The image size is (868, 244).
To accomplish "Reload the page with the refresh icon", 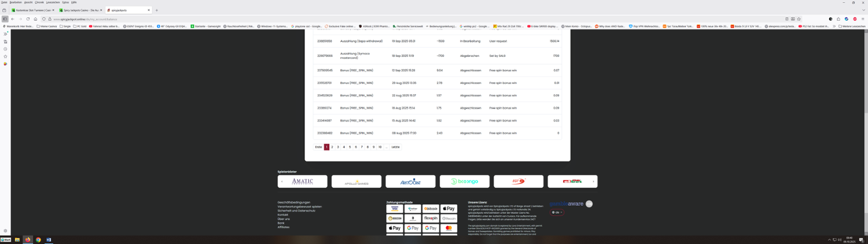I will click(x=28, y=19).
